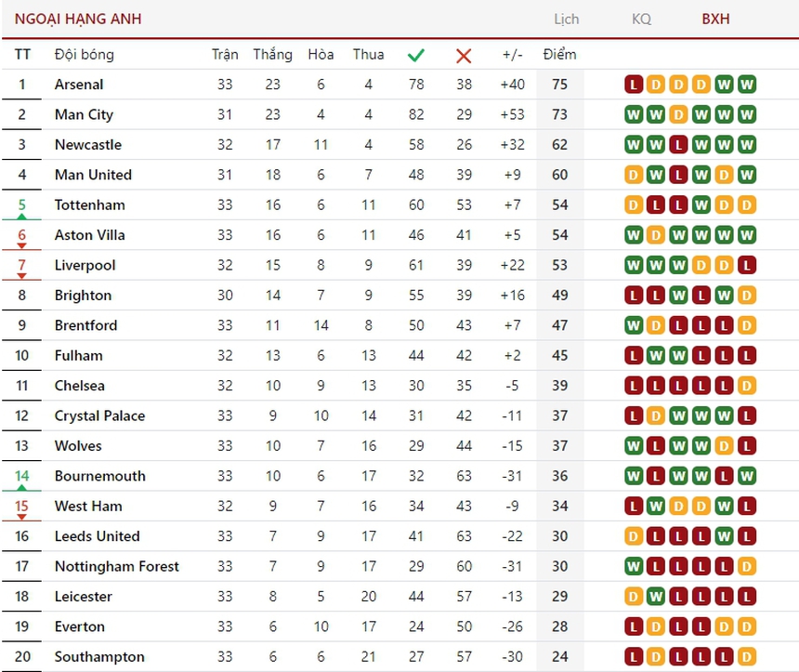
Task: Click the red X (losses) column icon
Action: pyautogui.click(x=464, y=55)
